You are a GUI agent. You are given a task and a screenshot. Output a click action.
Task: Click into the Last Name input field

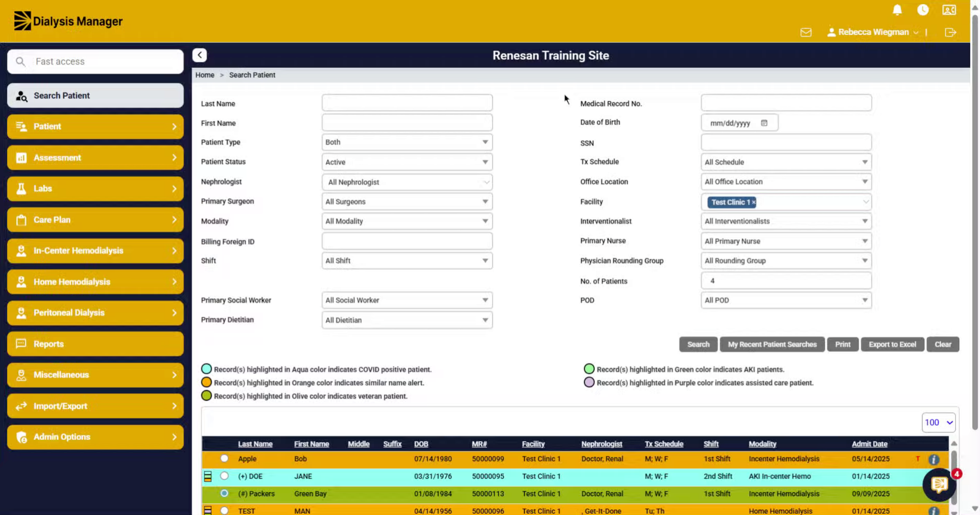coord(407,103)
